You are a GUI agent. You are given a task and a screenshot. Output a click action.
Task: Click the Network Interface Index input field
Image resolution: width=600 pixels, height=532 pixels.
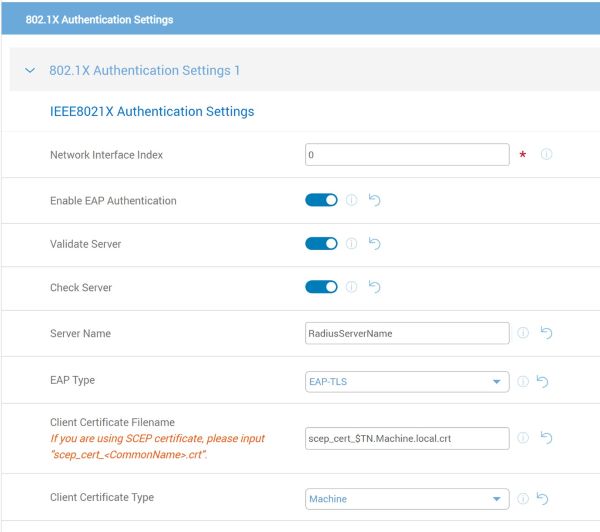tap(407, 155)
